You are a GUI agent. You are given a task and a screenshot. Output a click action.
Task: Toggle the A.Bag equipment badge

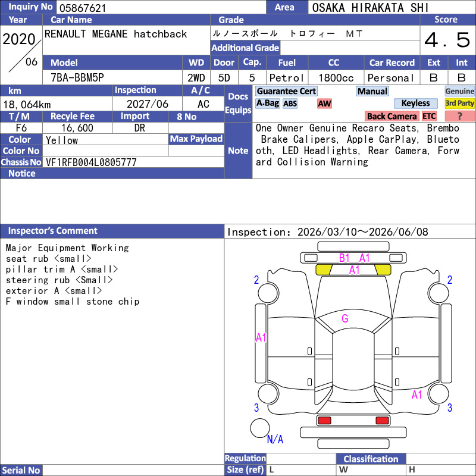[268, 104]
